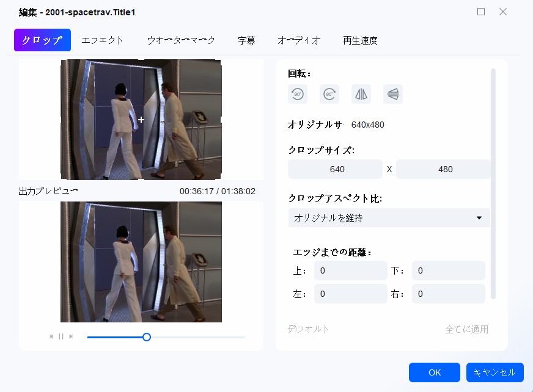Click the original size value 640x480
The image size is (533, 392).
[x=368, y=125]
